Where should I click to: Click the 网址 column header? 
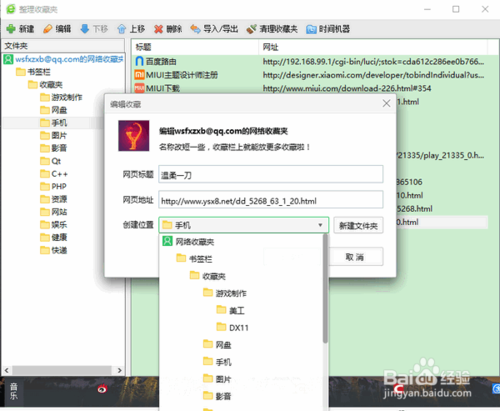pyautogui.click(x=373, y=47)
